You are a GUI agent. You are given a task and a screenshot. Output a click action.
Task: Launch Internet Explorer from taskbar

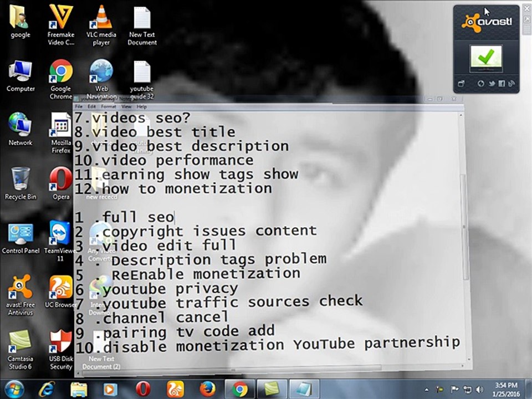click(x=47, y=389)
